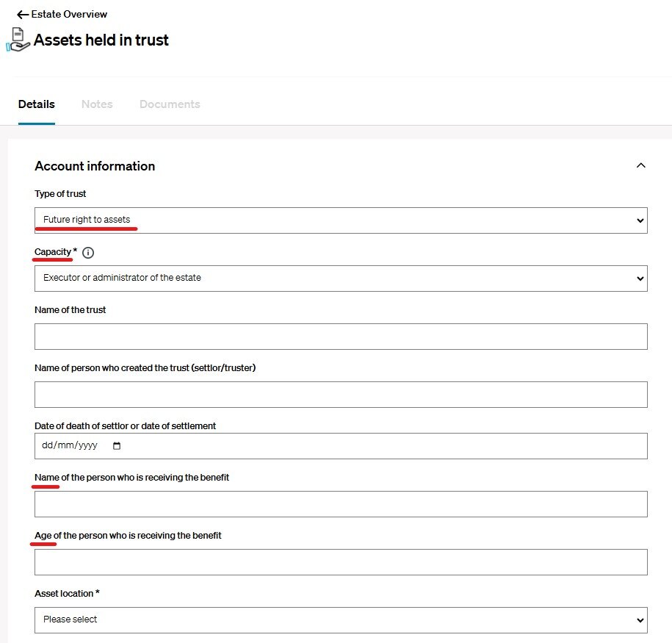Click the settlor/truster name input field

pyautogui.click(x=341, y=395)
